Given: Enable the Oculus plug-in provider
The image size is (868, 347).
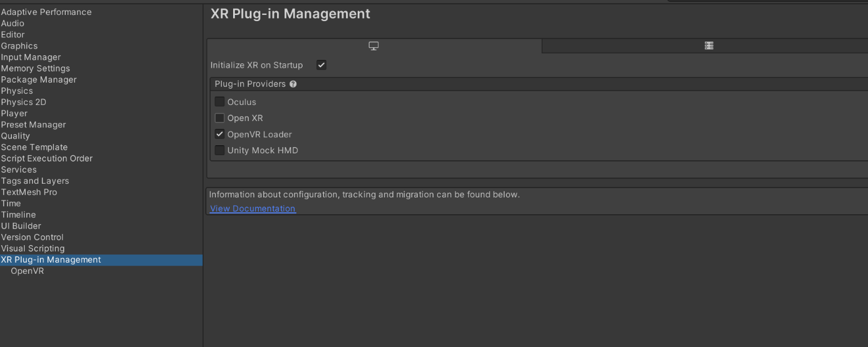Looking at the screenshot, I should [219, 102].
